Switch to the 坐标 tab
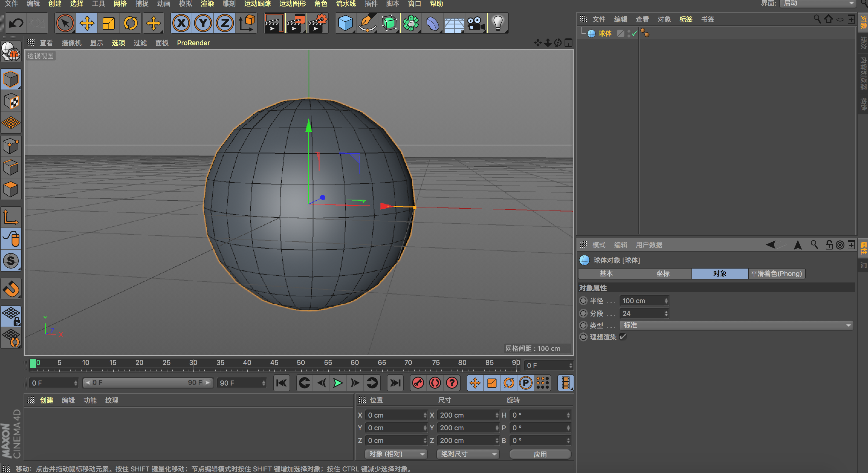Screen dimensions: 868x473 click(x=663, y=273)
